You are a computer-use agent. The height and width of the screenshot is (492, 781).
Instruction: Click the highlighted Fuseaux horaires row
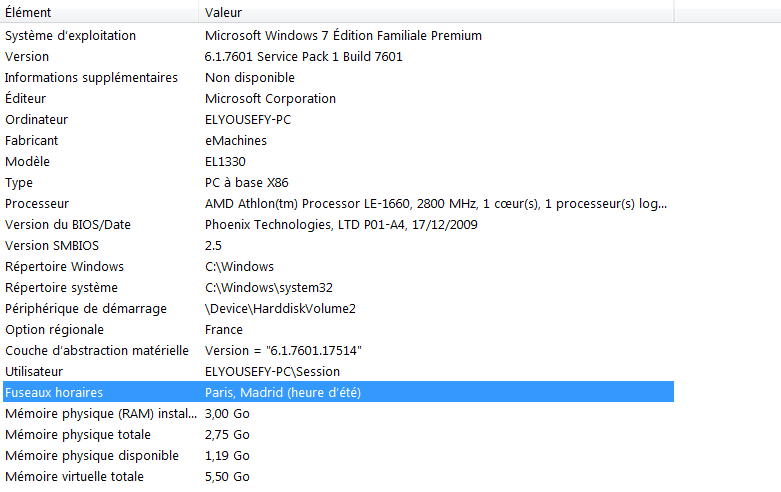pyautogui.click(x=338, y=392)
